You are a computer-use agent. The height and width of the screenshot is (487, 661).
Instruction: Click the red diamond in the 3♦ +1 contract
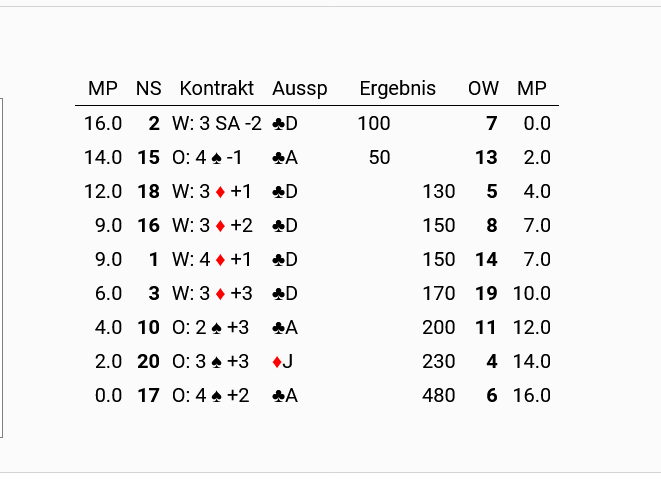click(220, 192)
